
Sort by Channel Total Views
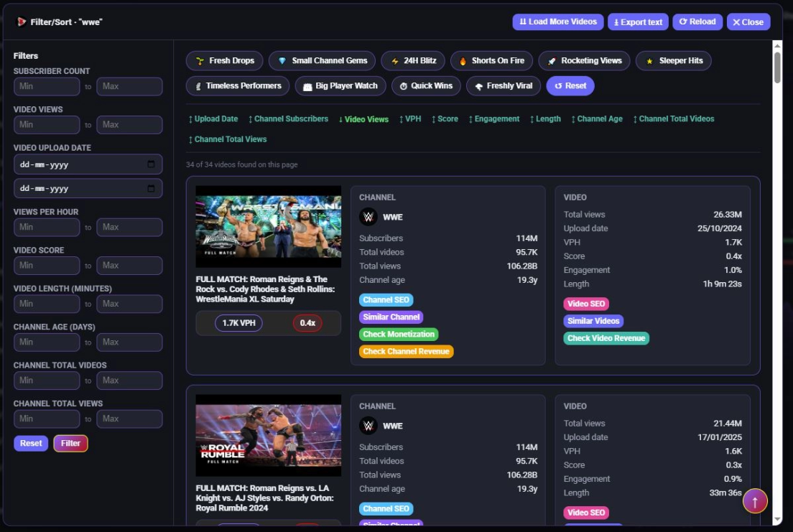click(x=227, y=139)
